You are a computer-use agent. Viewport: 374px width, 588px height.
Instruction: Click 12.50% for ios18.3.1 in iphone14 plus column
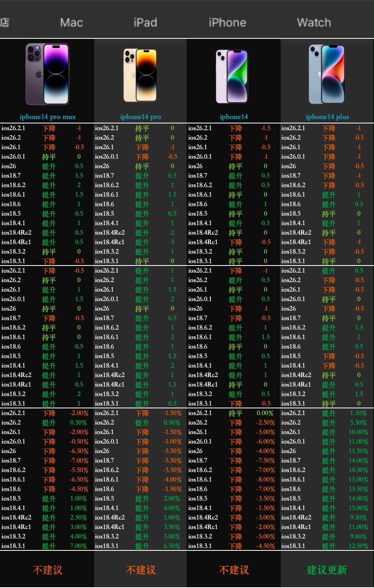tap(358, 546)
